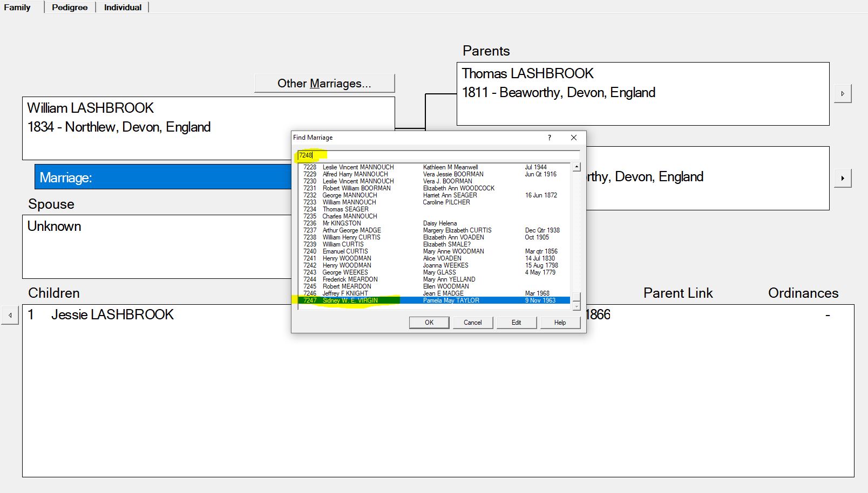Click spouse name Pamela May TAYLOR
Viewport: 868px width, 493px height.
(451, 300)
